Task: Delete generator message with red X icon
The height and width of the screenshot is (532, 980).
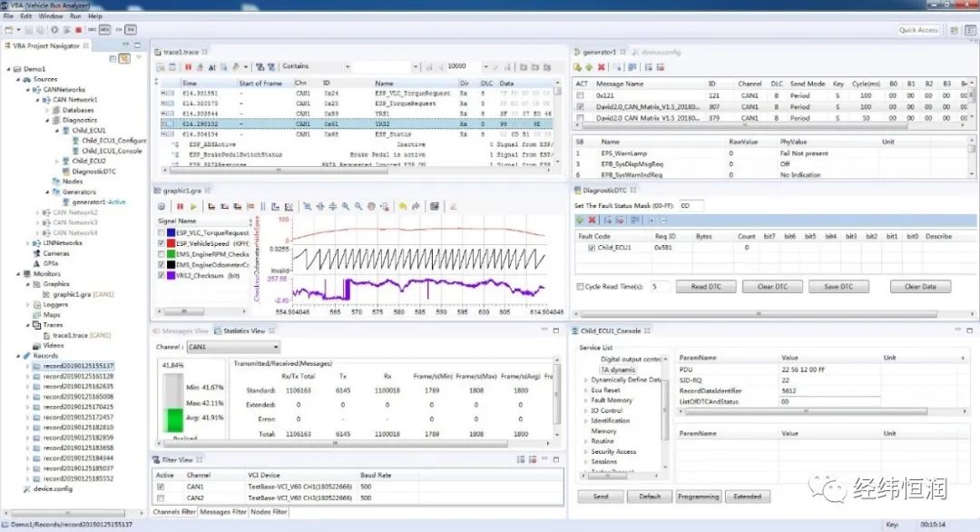Action: [601, 67]
